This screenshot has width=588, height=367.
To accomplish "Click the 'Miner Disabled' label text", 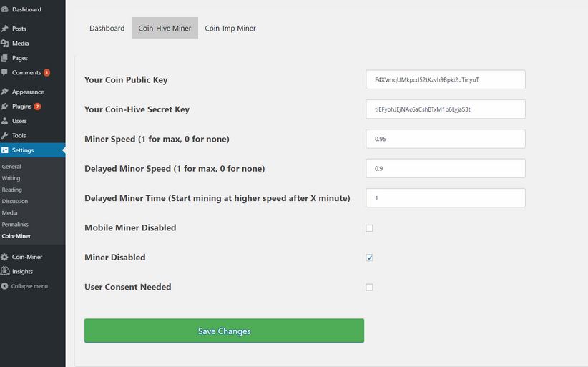I will point(114,257).
